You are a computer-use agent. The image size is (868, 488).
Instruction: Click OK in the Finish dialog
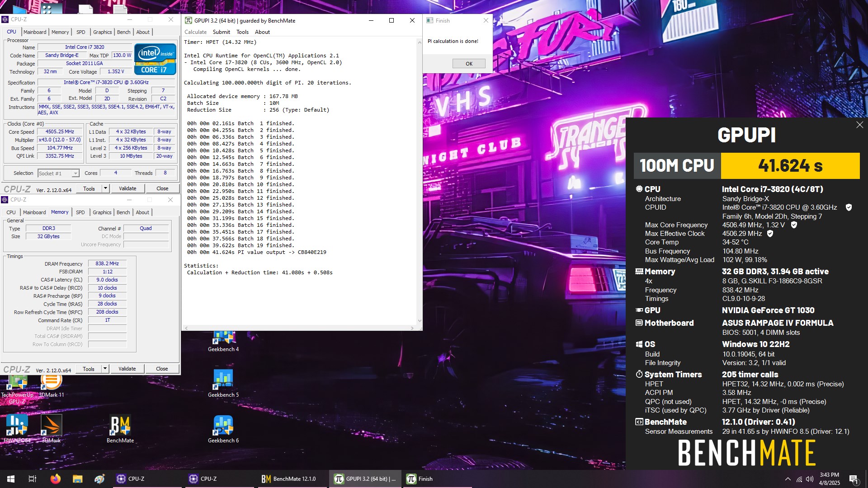coord(469,64)
